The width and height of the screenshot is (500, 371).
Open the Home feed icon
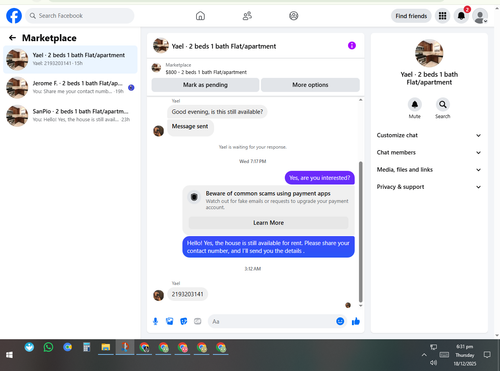pos(200,16)
